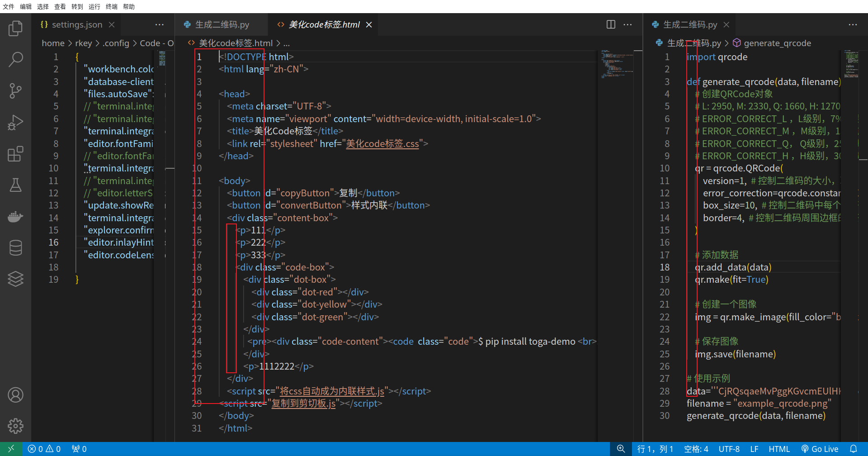Click 'home' in settings.json breadcrumb
868x456 pixels.
click(x=53, y=43)
